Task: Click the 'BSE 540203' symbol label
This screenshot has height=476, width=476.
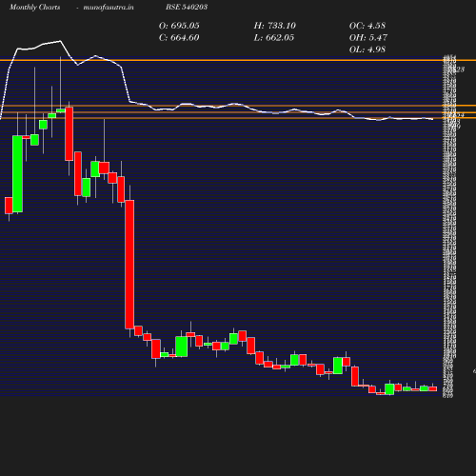Action: pyautogui.click(x=187, y=7)
